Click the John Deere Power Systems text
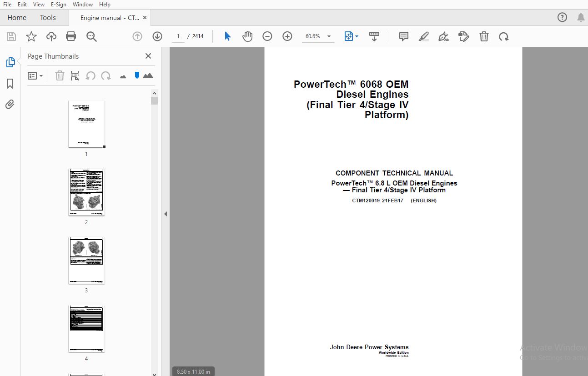 [x=369, y=347]
